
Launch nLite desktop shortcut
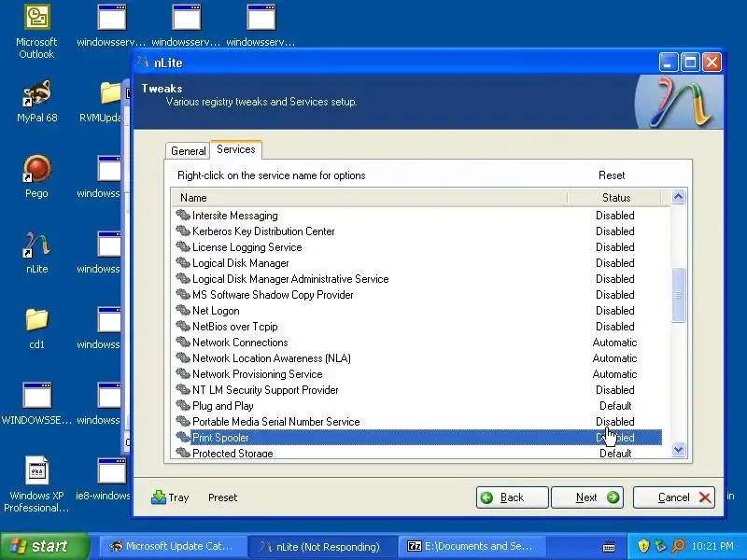[x=36, y=252]
